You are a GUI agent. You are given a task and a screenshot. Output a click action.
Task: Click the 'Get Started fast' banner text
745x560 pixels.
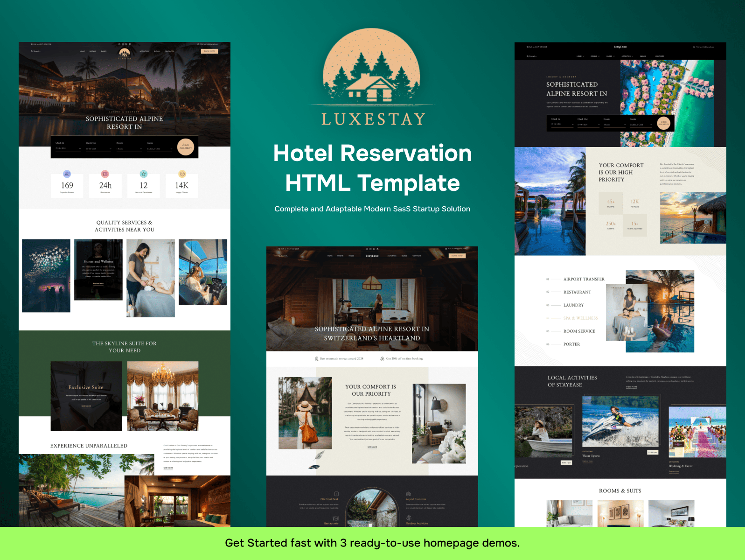coord(372,543)
